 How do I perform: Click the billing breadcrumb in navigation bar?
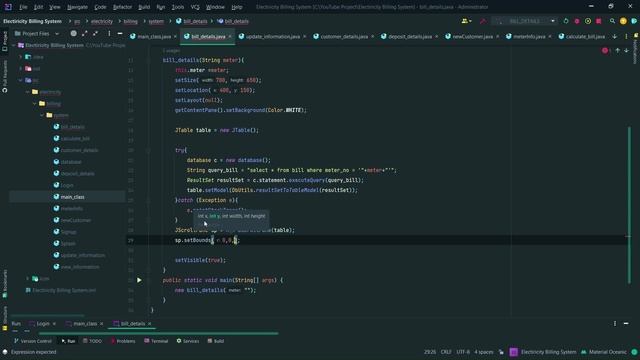point(131,21)
